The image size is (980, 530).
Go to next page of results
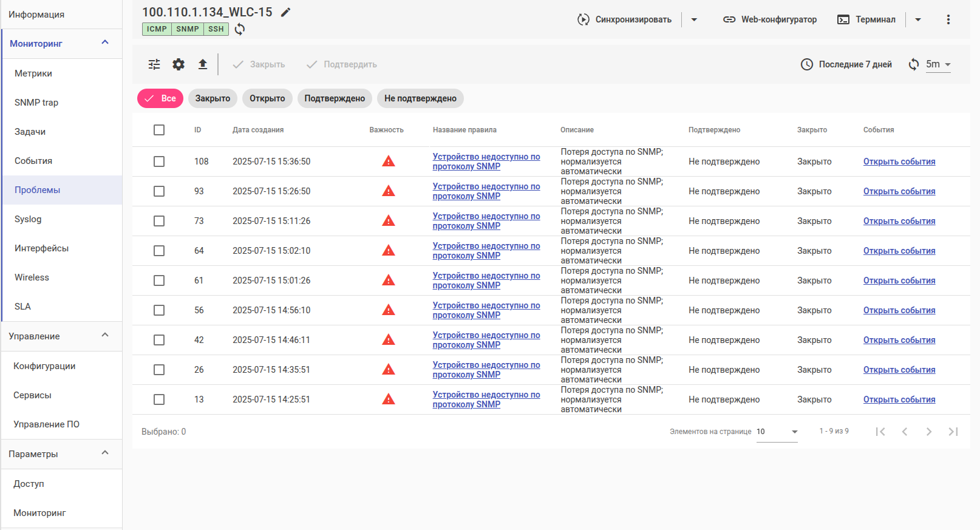[928, 432]
